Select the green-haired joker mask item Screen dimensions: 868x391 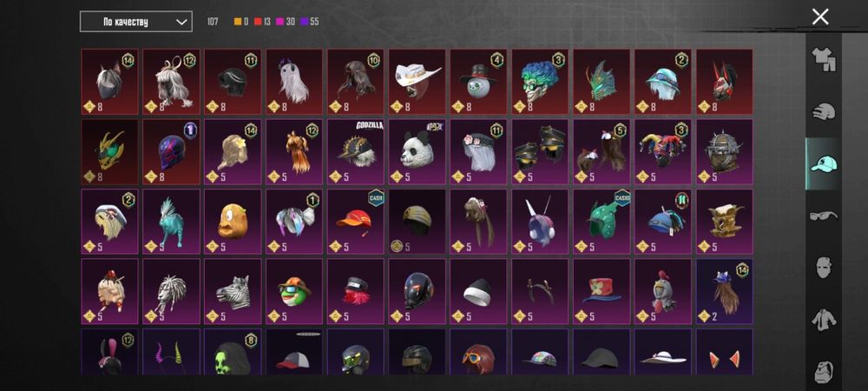[x=540, y=82]
